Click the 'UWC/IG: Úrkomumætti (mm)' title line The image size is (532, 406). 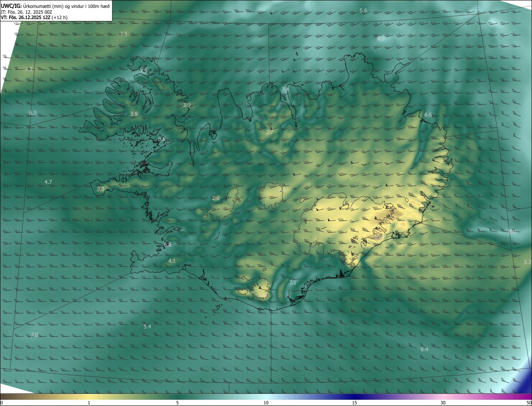pyautogui.click(x=55, y=6)
